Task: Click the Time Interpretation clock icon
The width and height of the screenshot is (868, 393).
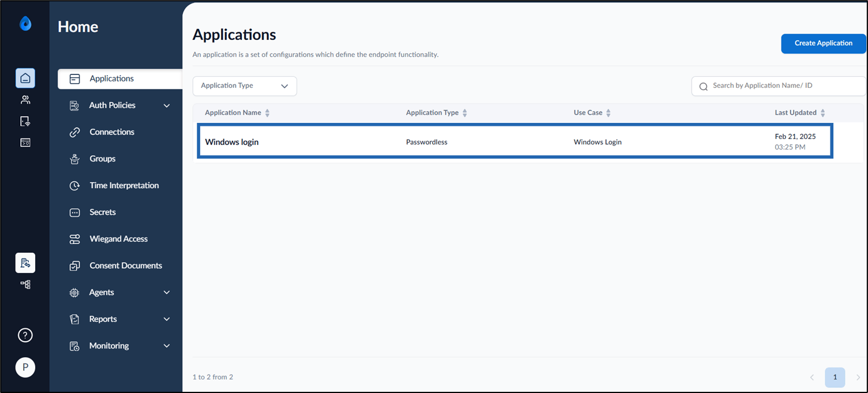Action: coord(74,186)
